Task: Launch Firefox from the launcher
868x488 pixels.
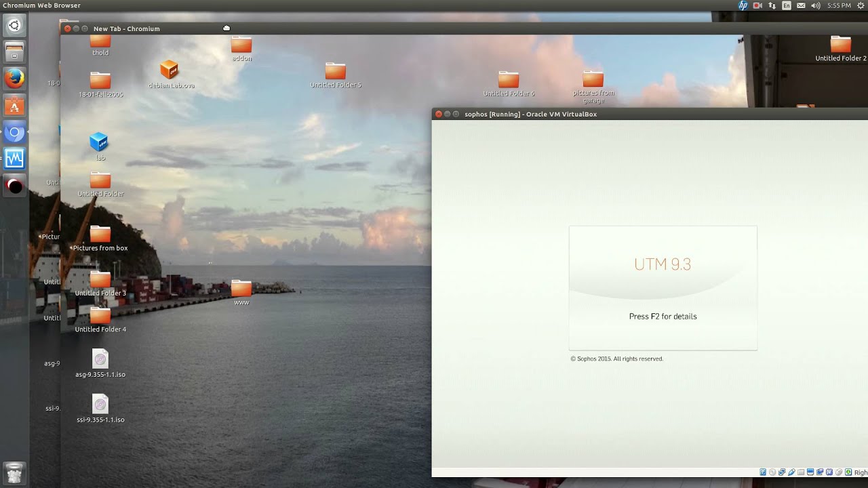Action: point(14,79)
